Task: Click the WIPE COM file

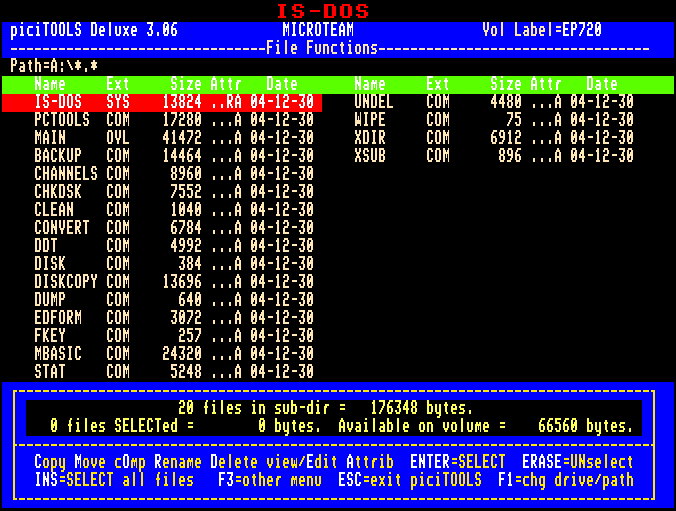Action: pos(494,120)
